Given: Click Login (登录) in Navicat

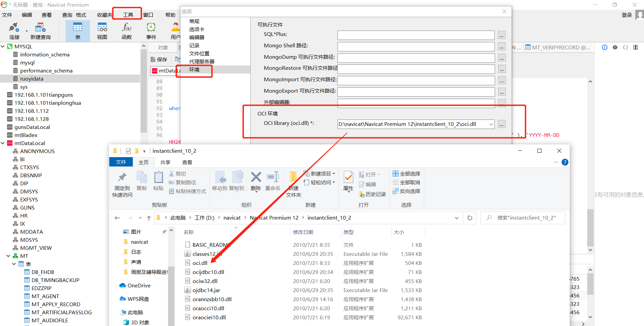Looking at the screenshot, I should pos(627,15).
